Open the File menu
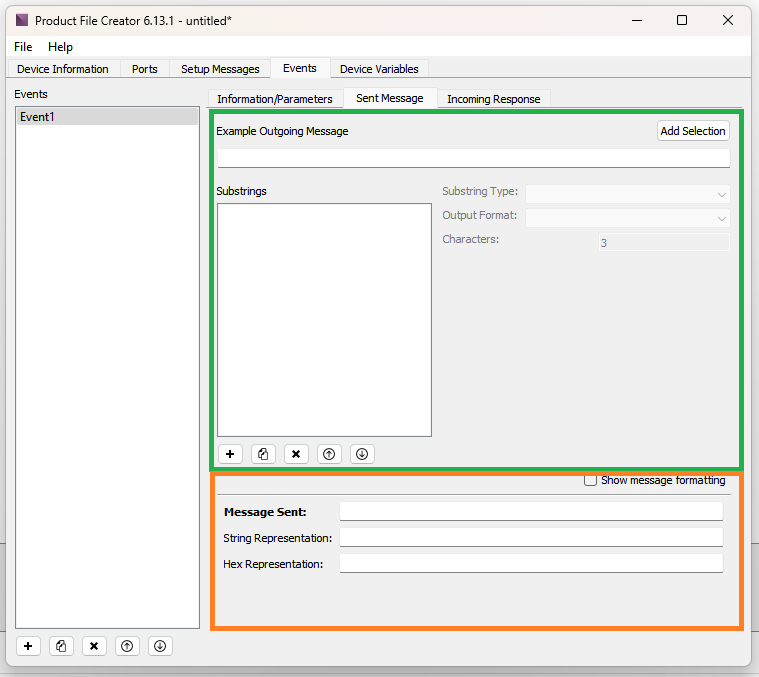The width and height of the screenshot is (759, 677). point(23,47)
